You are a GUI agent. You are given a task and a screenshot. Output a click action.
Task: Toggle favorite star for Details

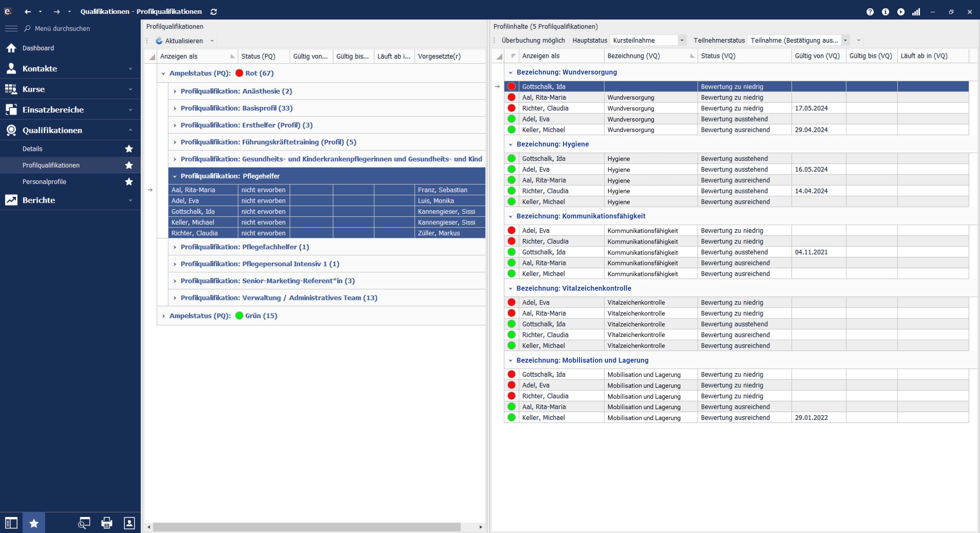tap(129, 149)
